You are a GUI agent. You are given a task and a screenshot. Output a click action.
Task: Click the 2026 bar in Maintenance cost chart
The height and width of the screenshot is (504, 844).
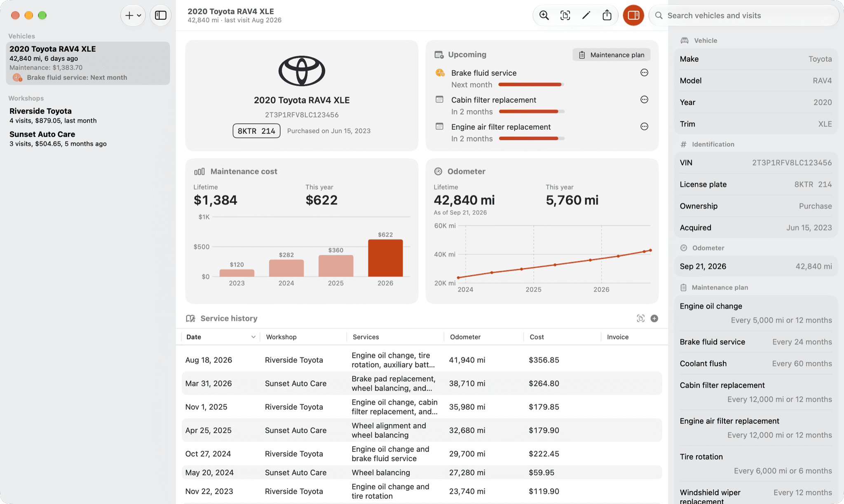coord(385,258)
